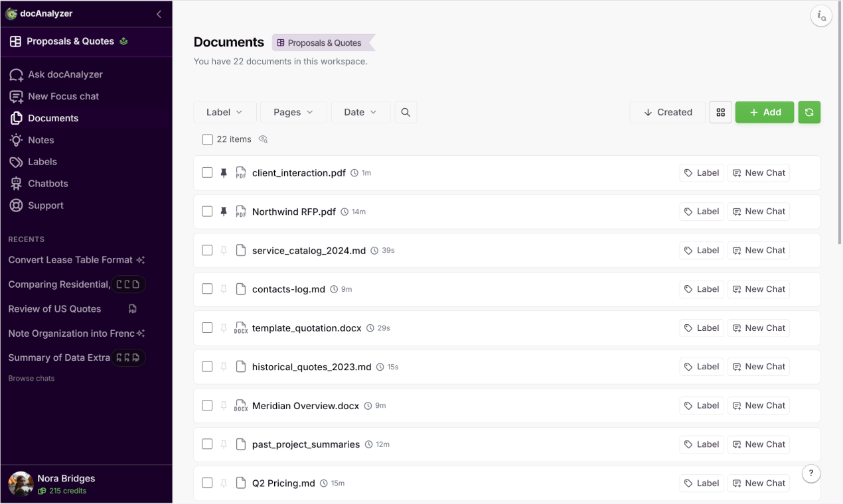Check the Northwind RFP.pdf checkbox
Viewport: 843px width, 504px height.
[207, 212]
